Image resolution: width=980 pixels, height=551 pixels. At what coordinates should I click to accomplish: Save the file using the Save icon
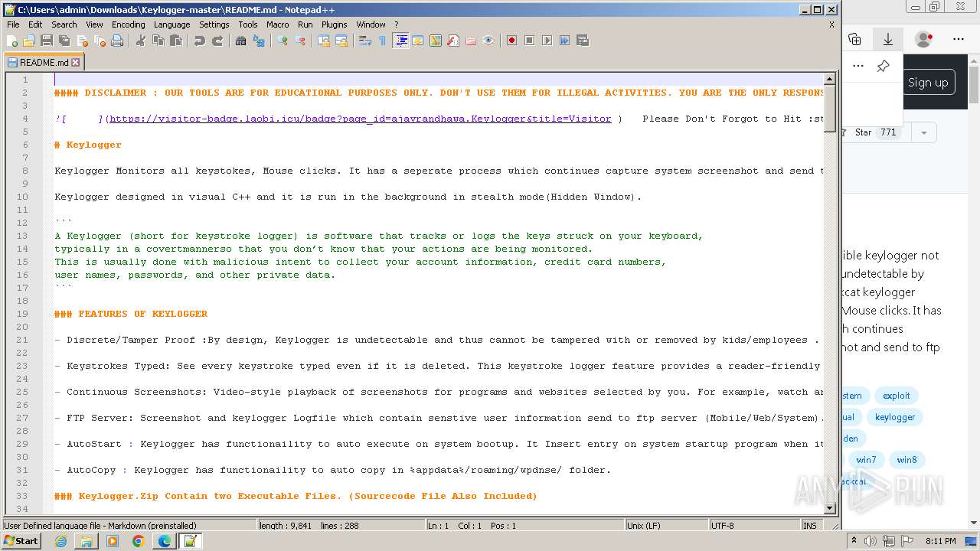coord(47,41)
